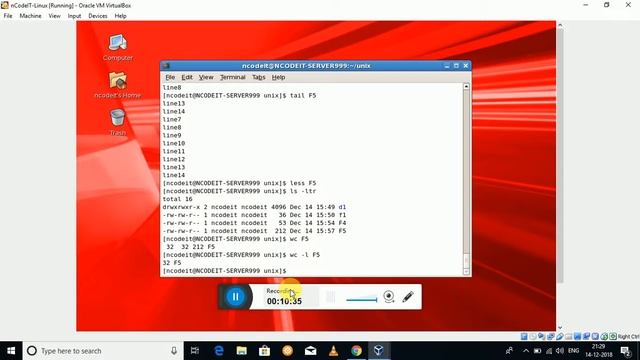Open the Computer desktop icon
The image size is (640, 360).
118,47
